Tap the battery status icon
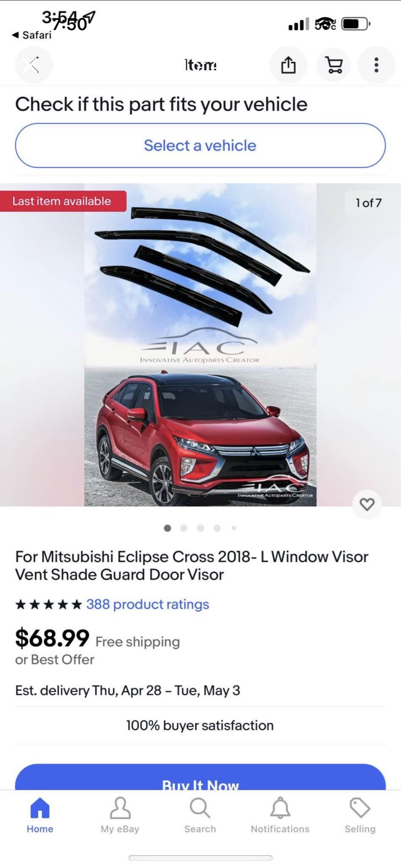Screen dimensions: 401x868 [356, 24]
